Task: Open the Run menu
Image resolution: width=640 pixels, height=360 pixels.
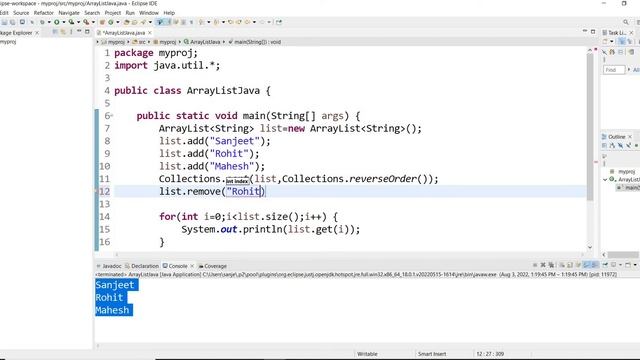Action: click(x=130, y=13)
